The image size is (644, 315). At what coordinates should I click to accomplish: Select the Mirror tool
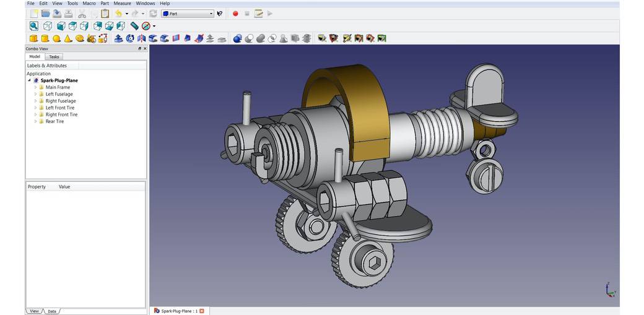pyautogui.click(x=142, y=38)
